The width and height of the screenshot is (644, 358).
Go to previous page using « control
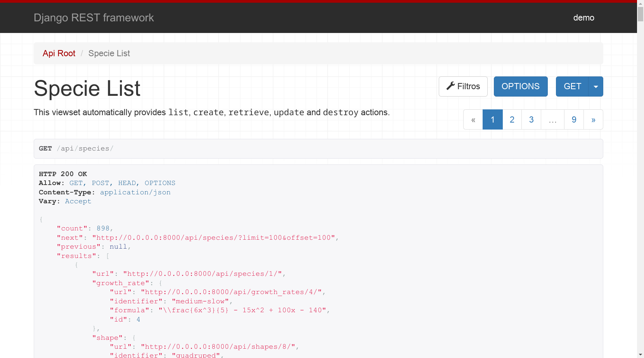[473, 119]
